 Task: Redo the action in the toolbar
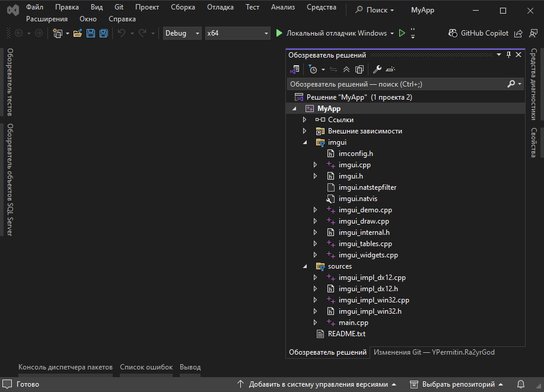142,33
